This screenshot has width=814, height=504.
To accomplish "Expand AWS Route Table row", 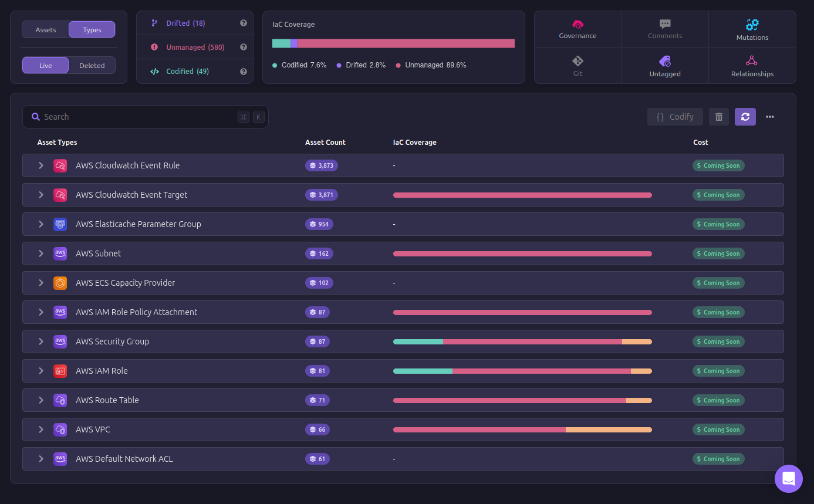I will click(x=41, y=400).
